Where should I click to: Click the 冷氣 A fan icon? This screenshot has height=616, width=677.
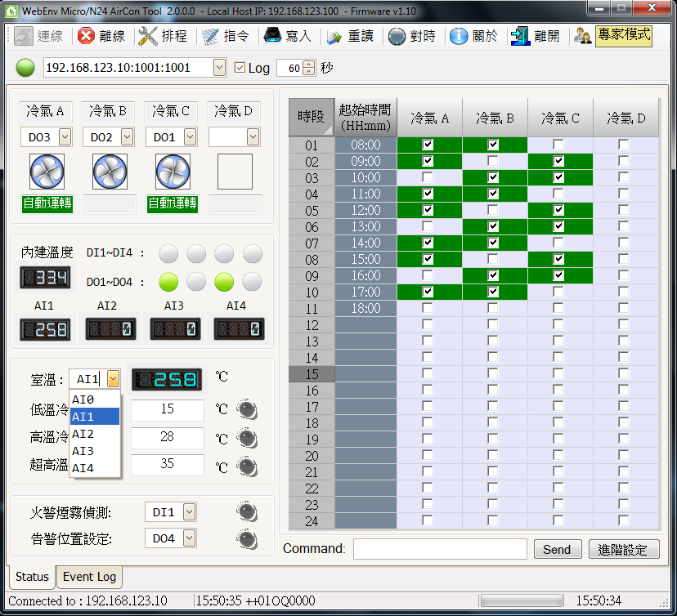tap(47, 172)
